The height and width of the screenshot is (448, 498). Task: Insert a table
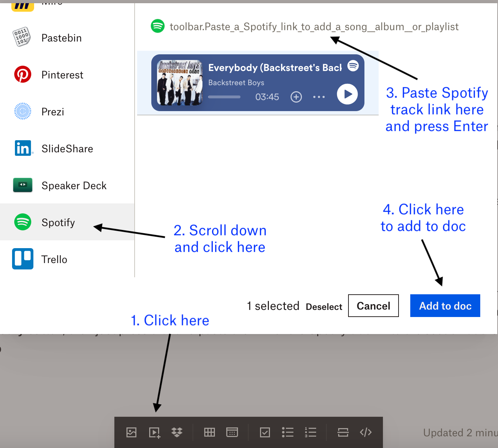point(209,432)
